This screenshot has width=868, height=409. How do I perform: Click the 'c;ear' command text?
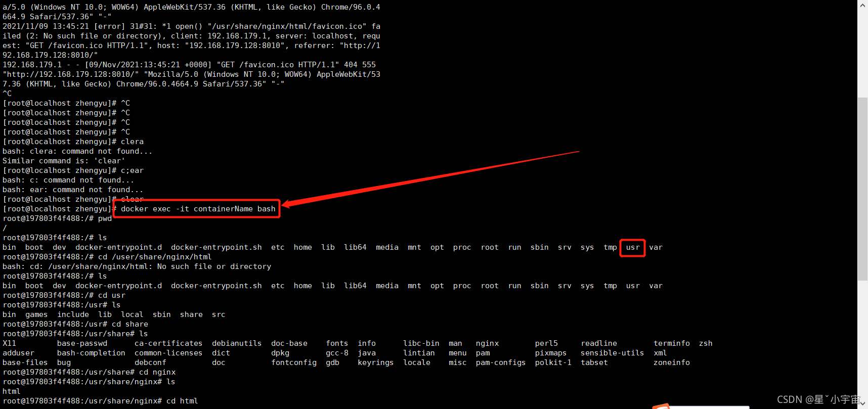click(132, 170)
